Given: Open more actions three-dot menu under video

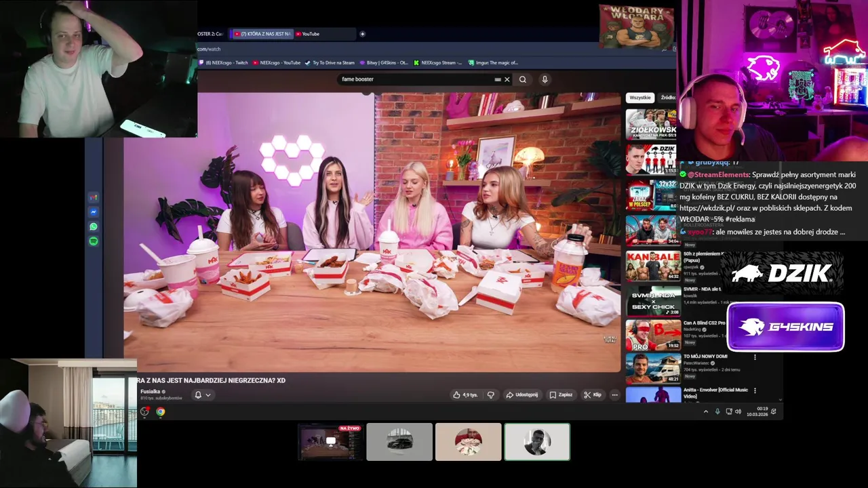Looking at the screenshot, I should [x=615, y=394].
